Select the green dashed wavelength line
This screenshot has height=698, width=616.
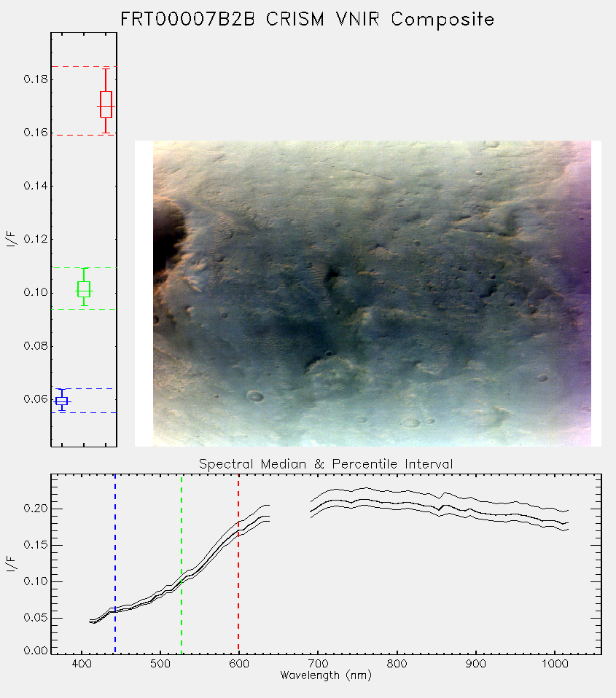click(x=182, y=564)
